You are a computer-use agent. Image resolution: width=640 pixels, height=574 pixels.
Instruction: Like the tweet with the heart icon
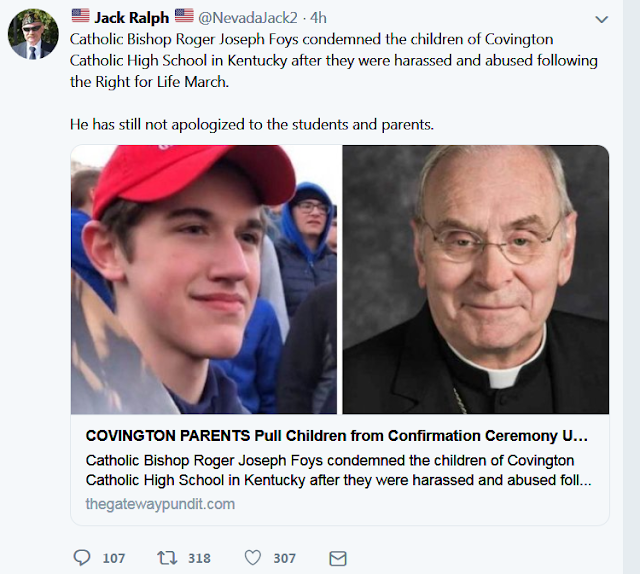click(253, 557)
